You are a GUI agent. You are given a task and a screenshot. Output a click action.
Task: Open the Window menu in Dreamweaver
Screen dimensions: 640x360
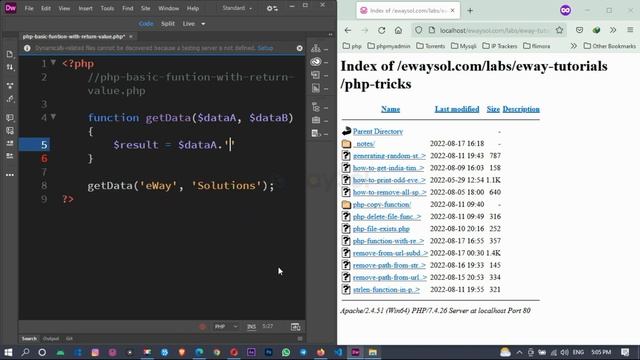(x=169, y=8)
